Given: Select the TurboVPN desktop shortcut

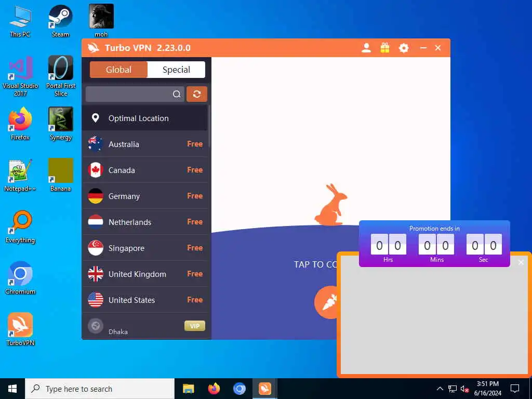Looking at the screenshot, I should click(20, 329).
